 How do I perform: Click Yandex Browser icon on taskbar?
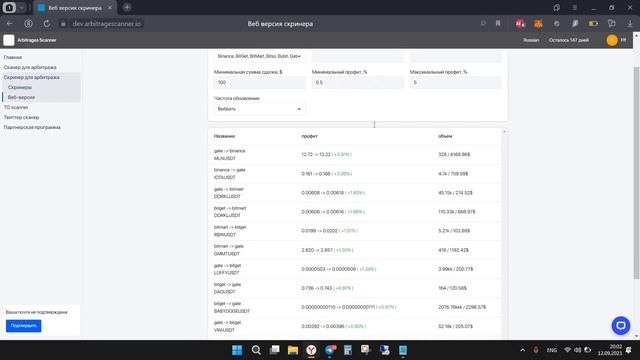tap(311, 350)
